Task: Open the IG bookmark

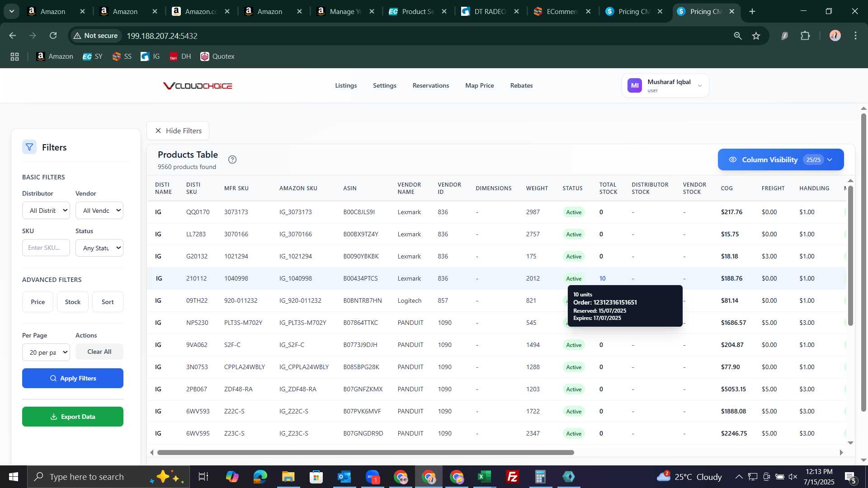Action: tap(150, 56)
